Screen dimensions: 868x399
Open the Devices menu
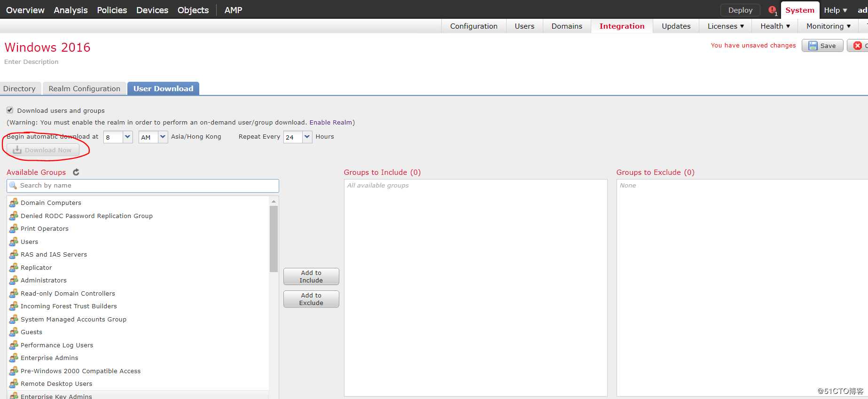pyautogui.click(x=152, y=10)
